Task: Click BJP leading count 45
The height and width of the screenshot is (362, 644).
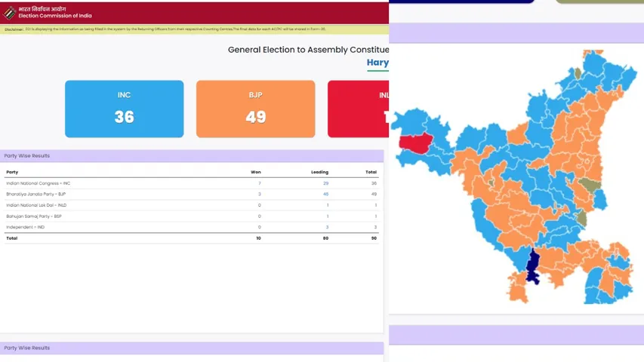Action: [325, 194]
